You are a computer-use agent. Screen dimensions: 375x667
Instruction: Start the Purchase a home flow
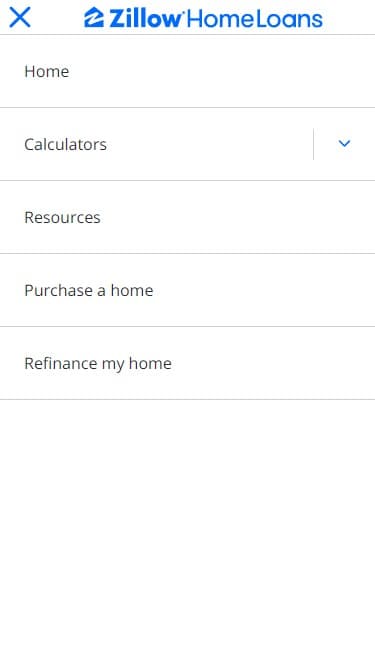188,291
